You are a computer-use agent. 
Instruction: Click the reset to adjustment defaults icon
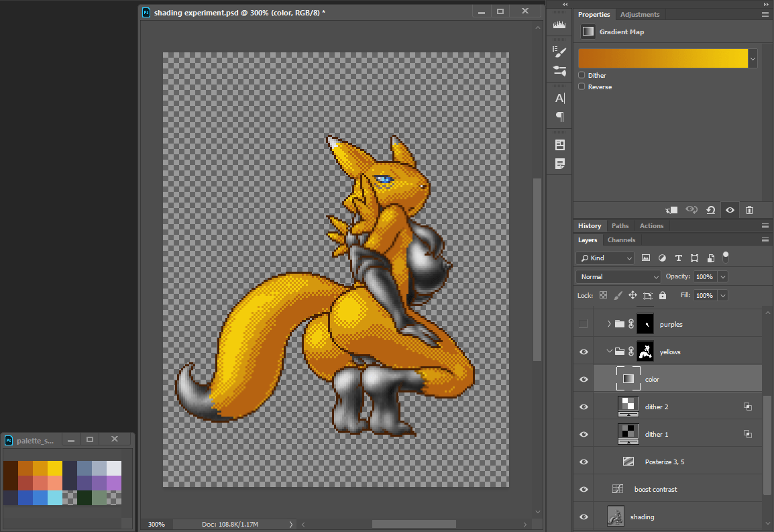click(x=711, y=210)
